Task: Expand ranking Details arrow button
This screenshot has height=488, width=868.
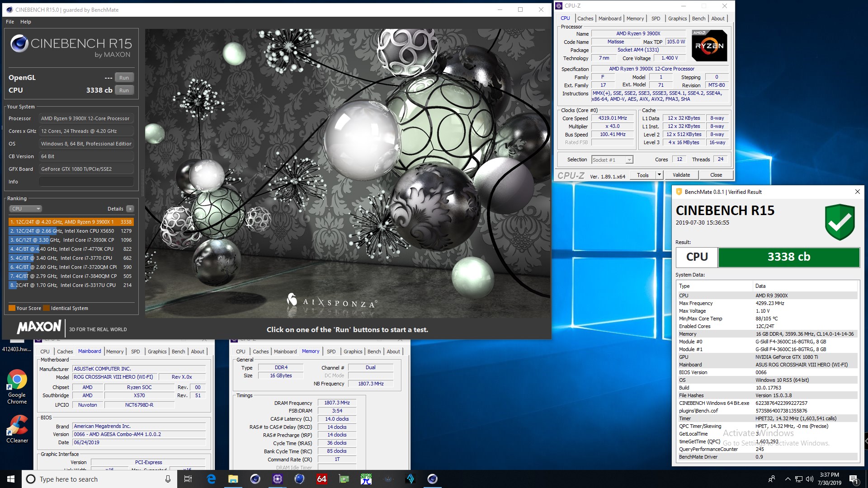Action: point(130,209)
